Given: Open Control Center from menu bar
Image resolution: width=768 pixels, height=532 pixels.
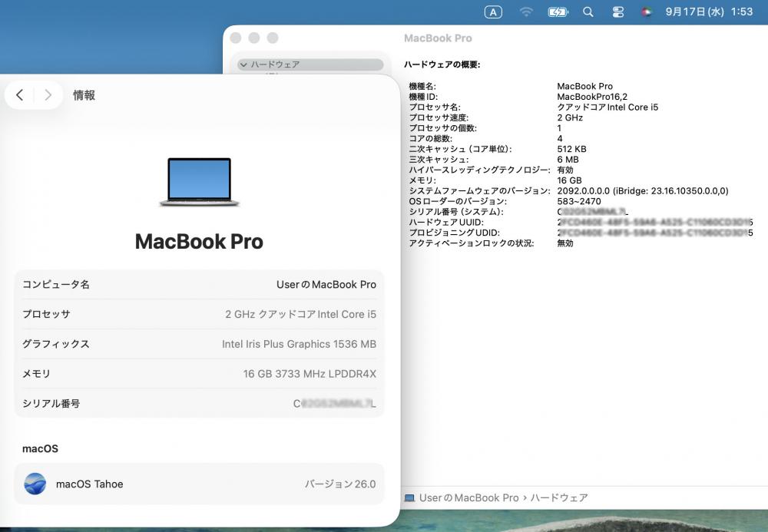Looking at the screenshot, I should (x=618, y=12).
